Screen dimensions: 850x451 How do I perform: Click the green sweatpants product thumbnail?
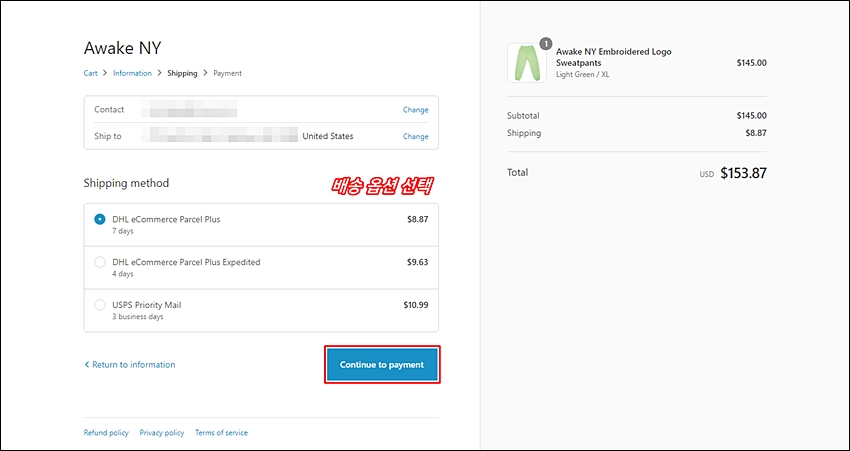(527, 63)
